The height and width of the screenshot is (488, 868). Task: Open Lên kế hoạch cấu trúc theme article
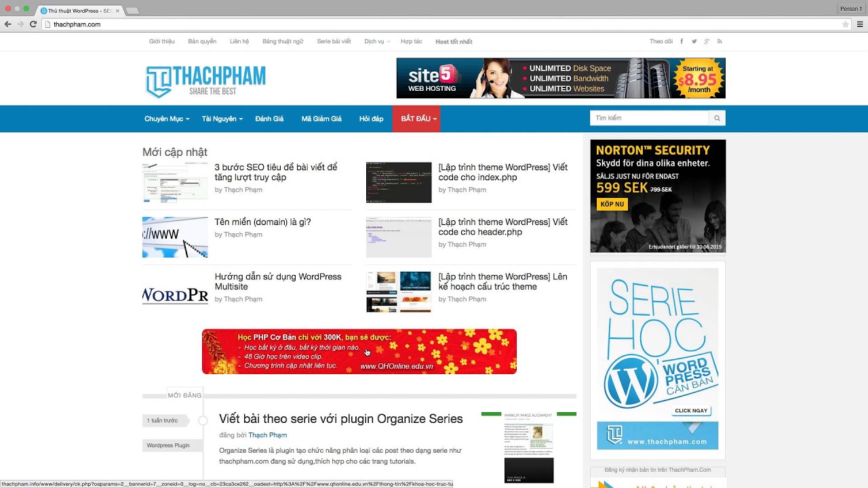(x=503, y=281)
